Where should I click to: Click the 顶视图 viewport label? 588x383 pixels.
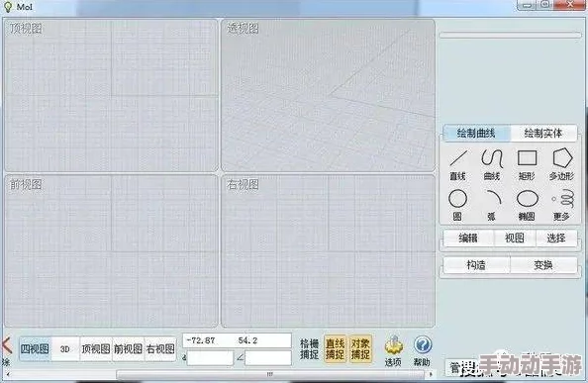coord(26,29)
